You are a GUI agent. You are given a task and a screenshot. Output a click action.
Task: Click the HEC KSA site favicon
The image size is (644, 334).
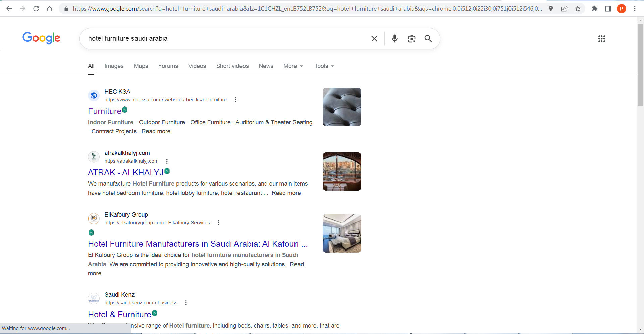pyautogui.click(x=94, y=96)
